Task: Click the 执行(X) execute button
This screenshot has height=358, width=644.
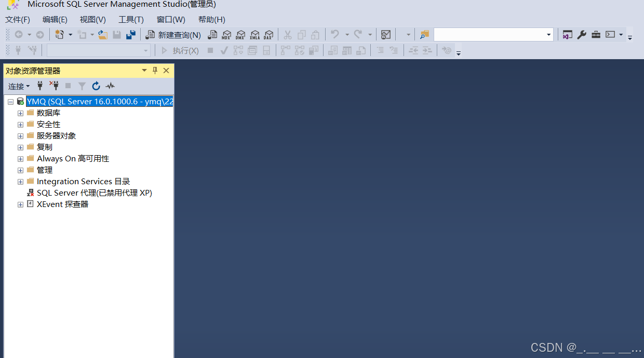Action: [180, 50]
